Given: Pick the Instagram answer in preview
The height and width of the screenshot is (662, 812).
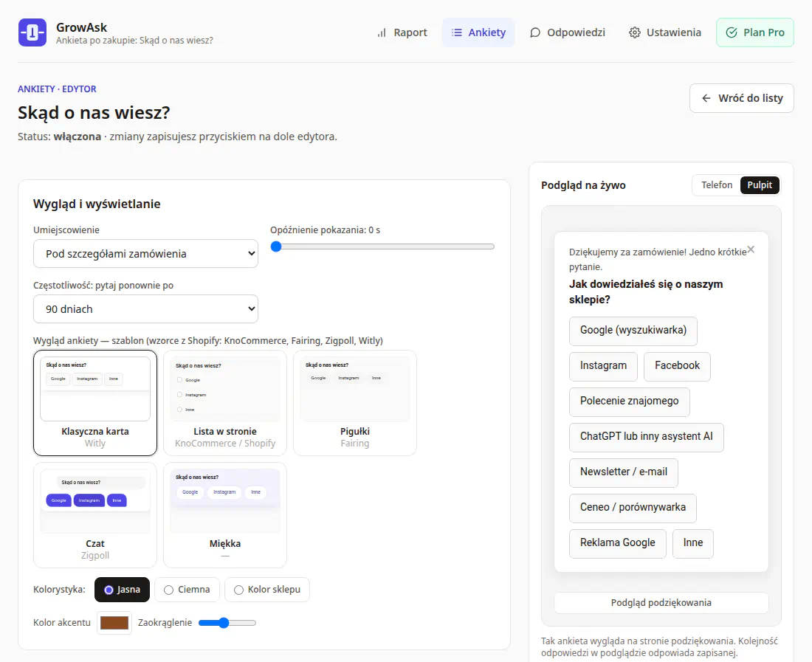Looking at the screenshot, I should tap(603, 367).
